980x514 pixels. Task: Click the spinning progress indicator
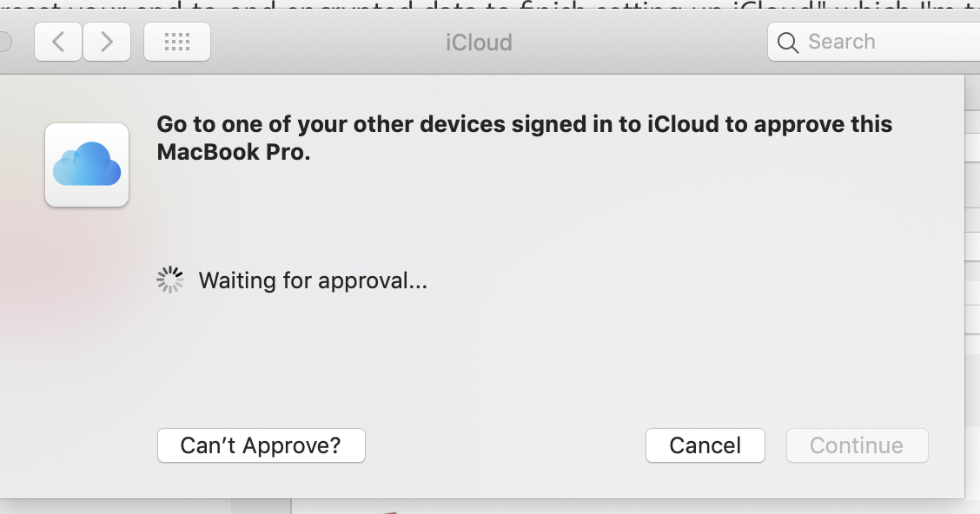coord(170,280)
